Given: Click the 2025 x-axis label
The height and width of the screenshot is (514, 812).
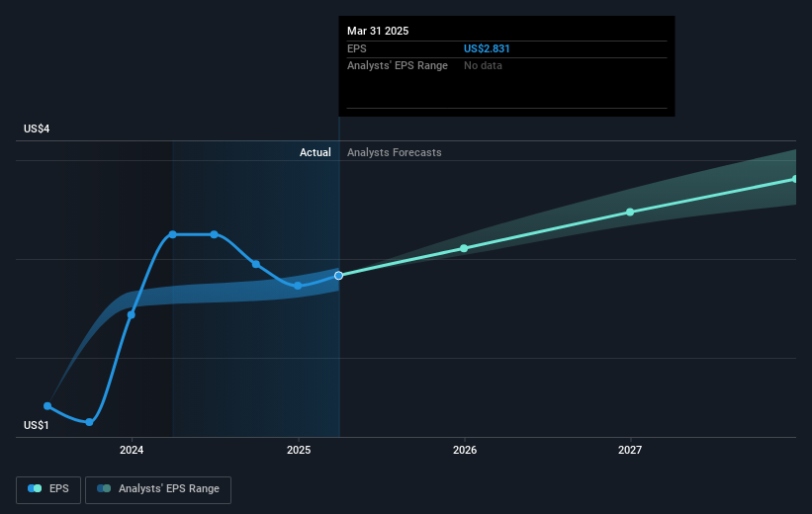Looking at the screenshot, I should pyautogui.click(x=299, y=451).
